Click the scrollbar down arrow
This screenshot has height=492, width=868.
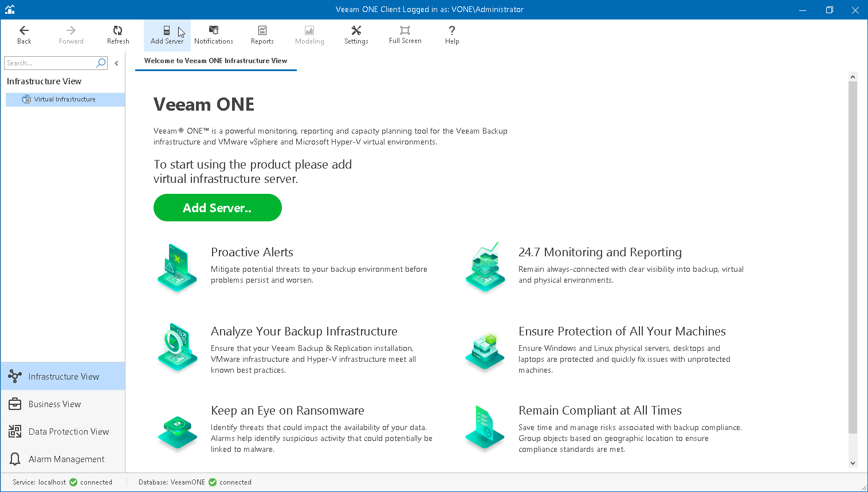click(853, 463)
